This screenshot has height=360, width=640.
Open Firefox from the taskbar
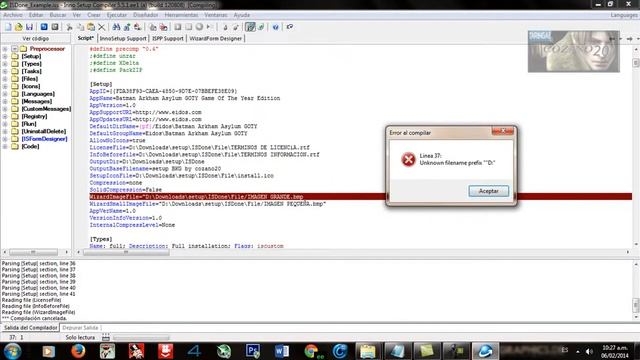click(x=78, y=351)
